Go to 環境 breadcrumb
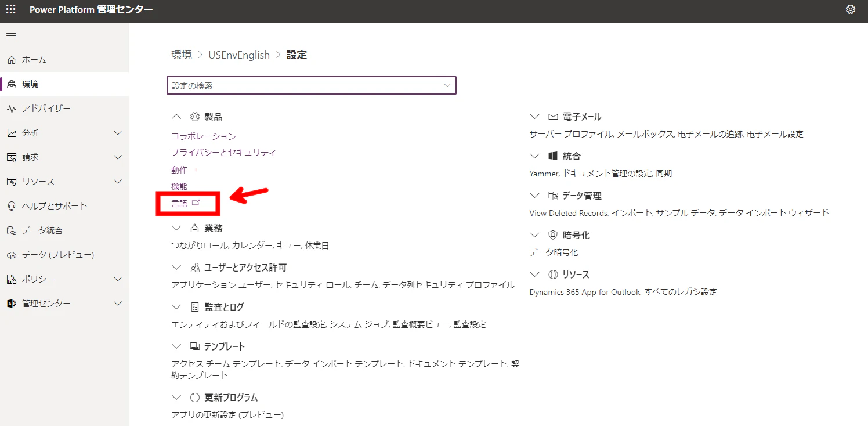Viewport: 868px width, 426px height. point(182,55)
